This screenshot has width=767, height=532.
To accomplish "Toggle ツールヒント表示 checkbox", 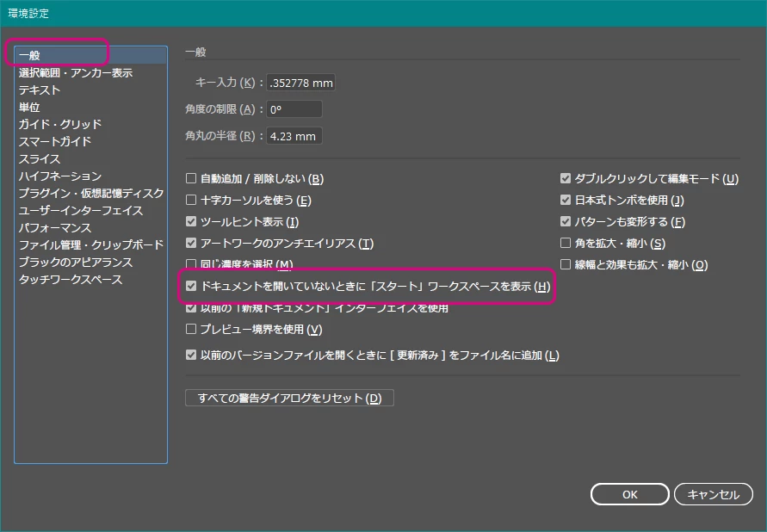I will point(191,221).
